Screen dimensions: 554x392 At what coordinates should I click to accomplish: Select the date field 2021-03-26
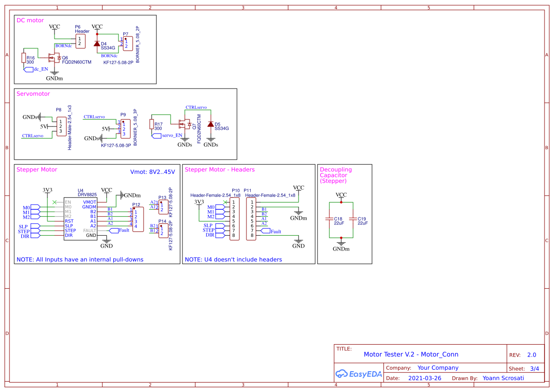click(425, 378)
